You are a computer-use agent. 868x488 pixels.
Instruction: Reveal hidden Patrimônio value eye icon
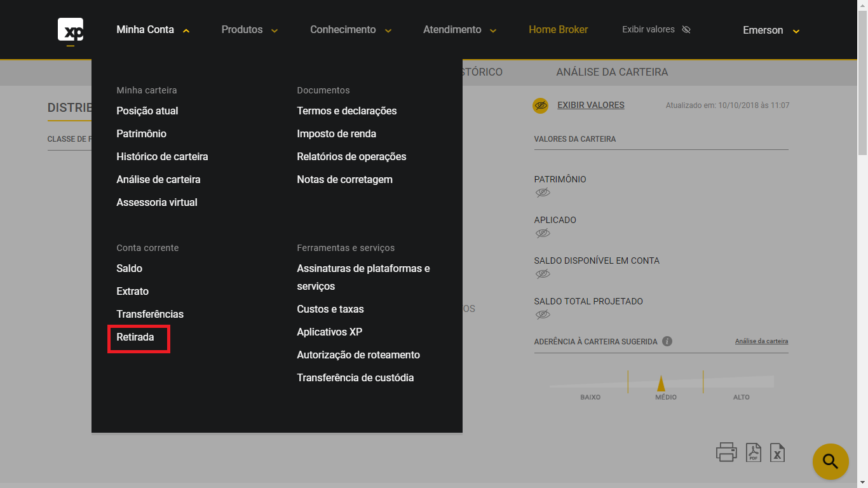click(x=542, y=193)
